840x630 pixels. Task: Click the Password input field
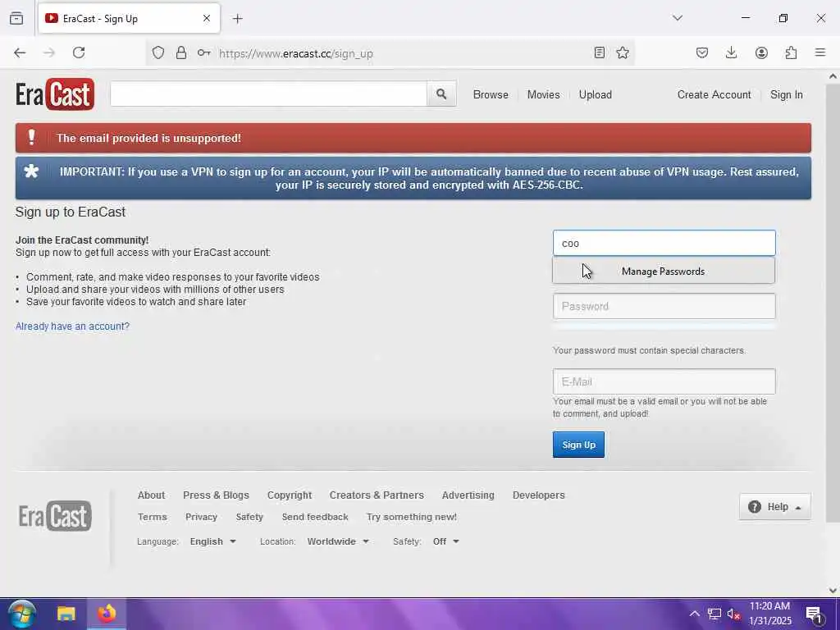664,307
